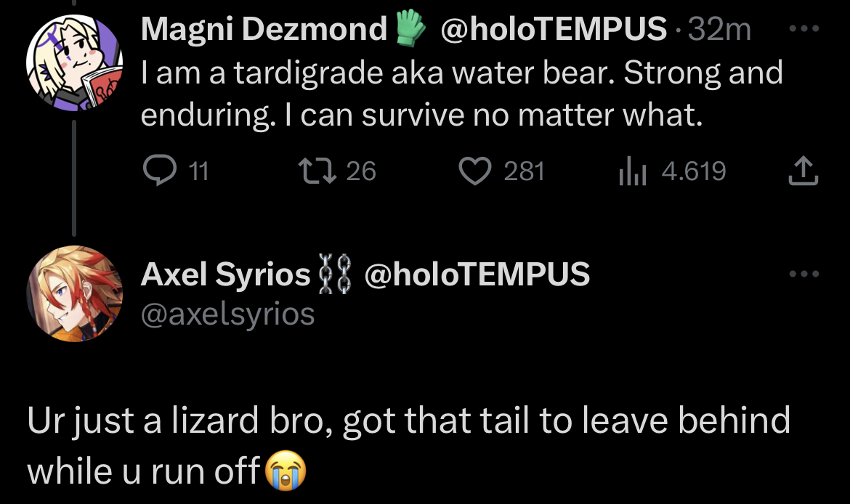The width and height of the screenshot is (850, 504).
Task: Click the Axel Syrios display name
Action: 225,275
